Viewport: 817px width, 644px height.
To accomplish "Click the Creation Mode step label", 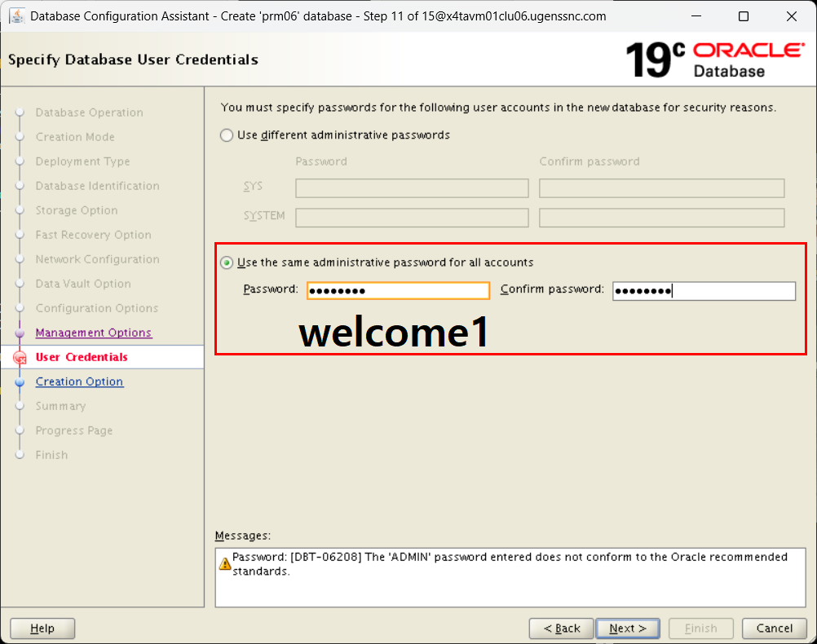I will point(75,137).
